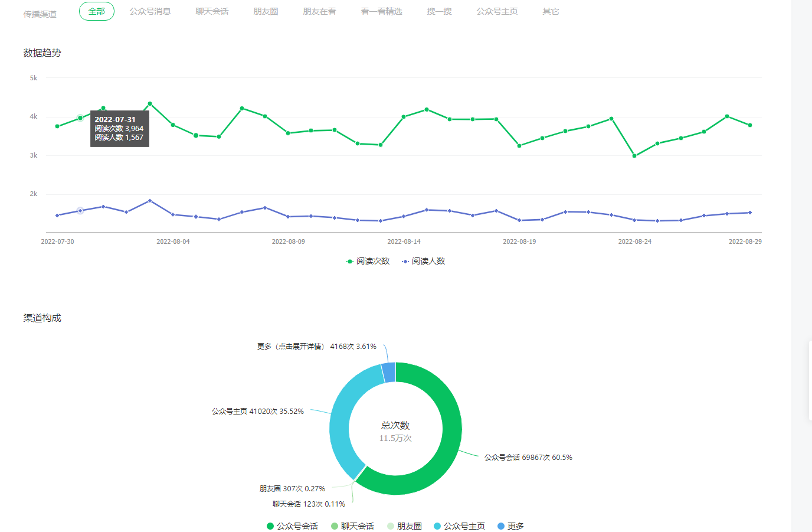Hide 聊天会话 legend item in donut chart
The height and width of the screenshot is (532, 812).
click(353, 526)
